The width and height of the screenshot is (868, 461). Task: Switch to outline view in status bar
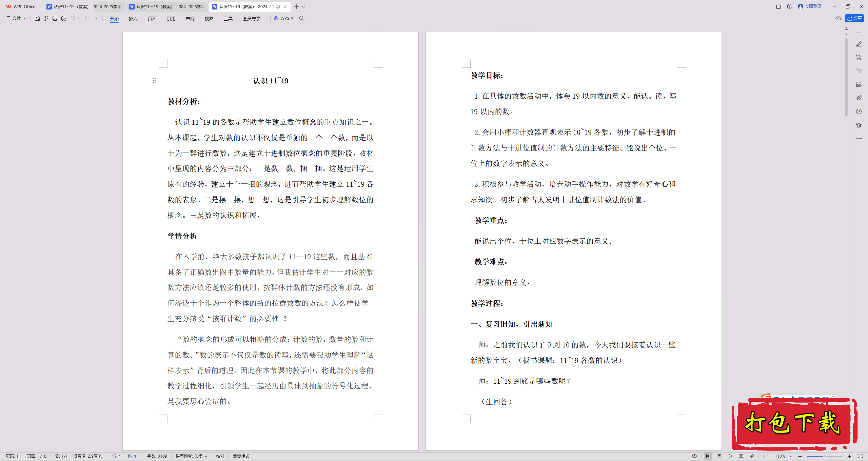tap(719, 456)
